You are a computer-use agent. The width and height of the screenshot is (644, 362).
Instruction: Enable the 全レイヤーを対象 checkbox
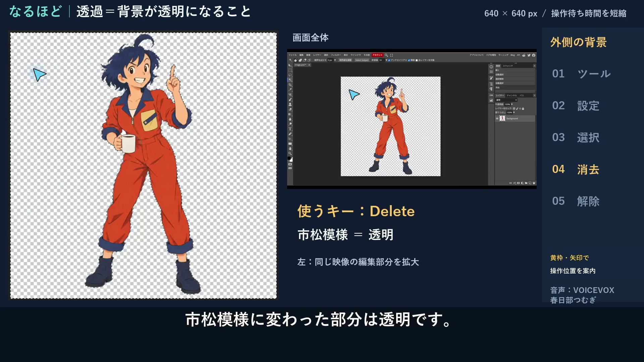click(417, 60)
